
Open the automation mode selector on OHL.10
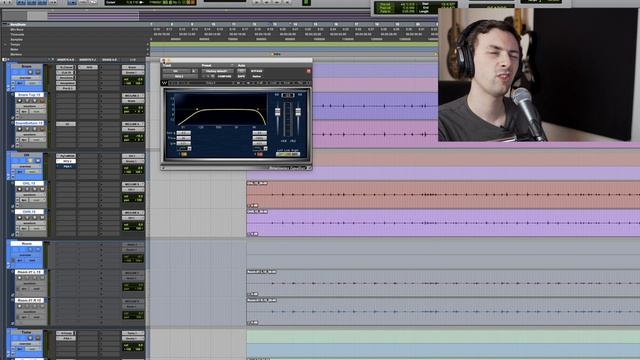36,200
